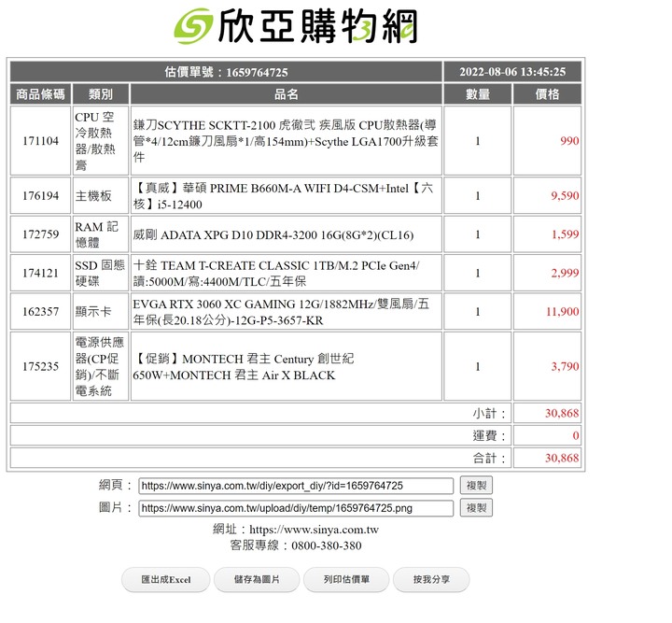Click barcode 171104
Viewport: 672px width, 623px height.
pos(40,141)
